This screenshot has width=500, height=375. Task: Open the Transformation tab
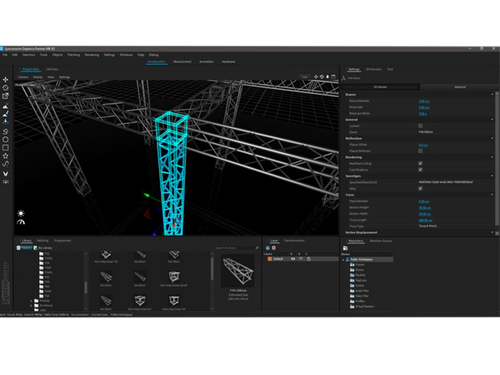click(294, 241)
